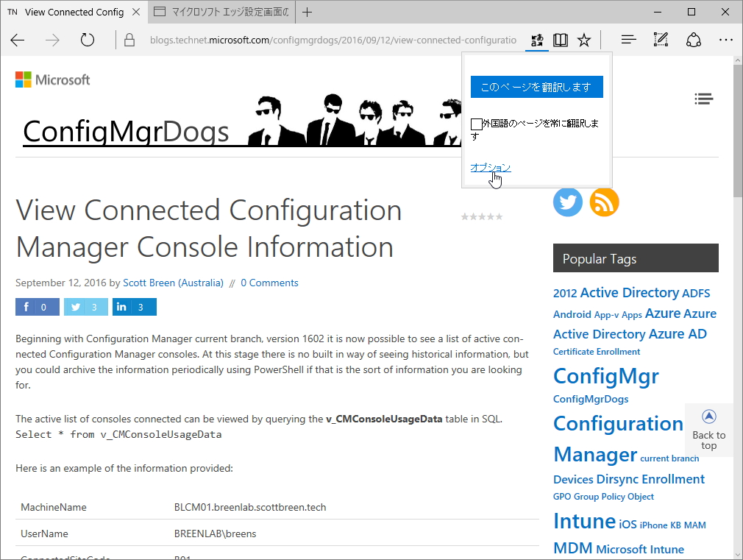Select the Make a Web Note pen icon

point(660,40)
